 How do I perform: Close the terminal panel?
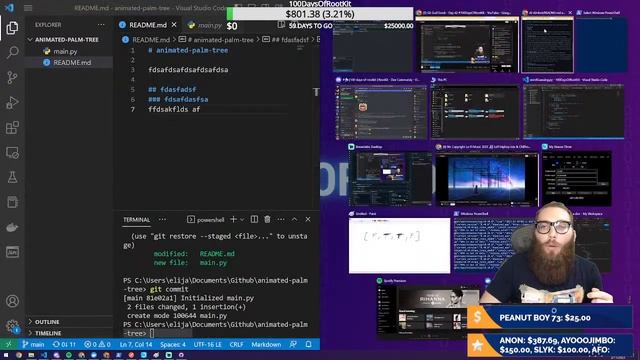[308, 220]
